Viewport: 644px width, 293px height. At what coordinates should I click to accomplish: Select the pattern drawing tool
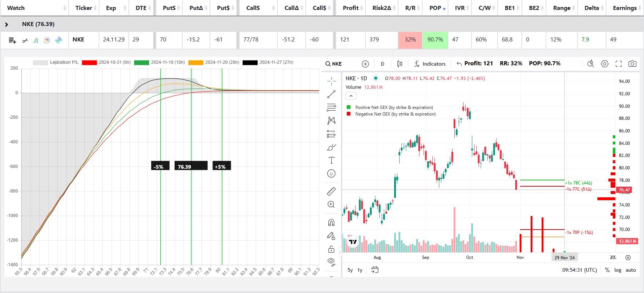point(331,121)
